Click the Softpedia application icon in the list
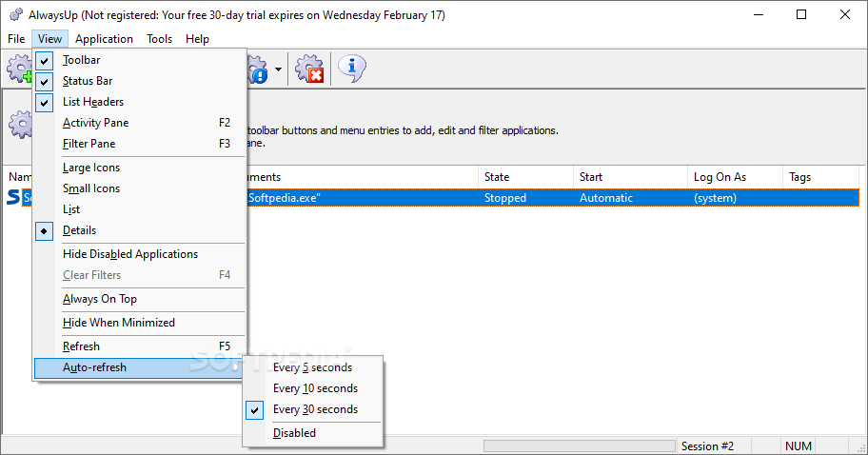This screenshot has width=868, height=455. point(13,198)
